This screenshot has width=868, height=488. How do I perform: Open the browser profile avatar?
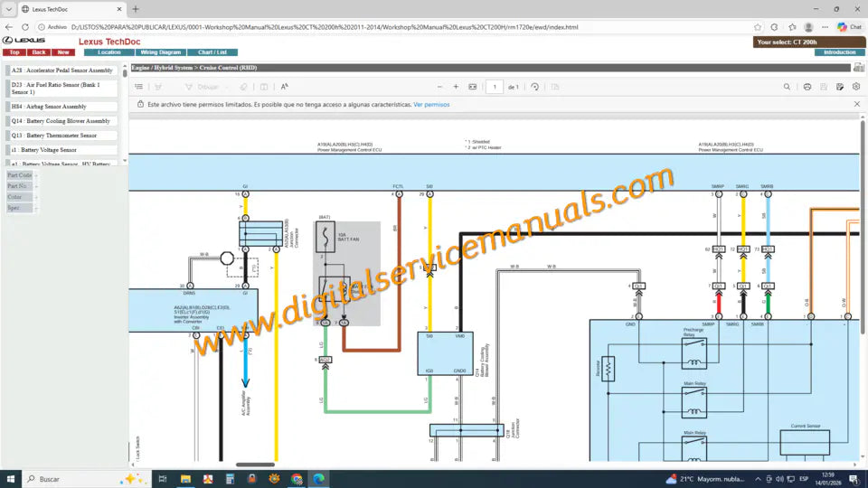[808, 26]
